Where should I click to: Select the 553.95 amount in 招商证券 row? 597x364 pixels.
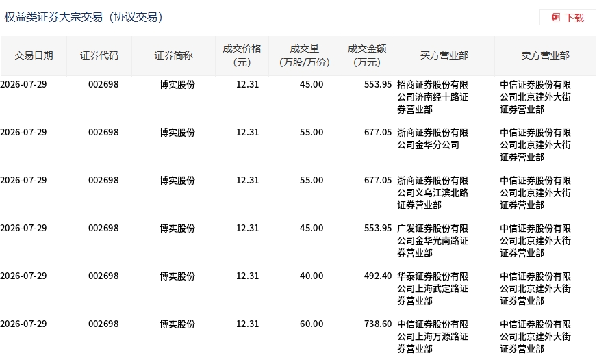pos(378,84)
